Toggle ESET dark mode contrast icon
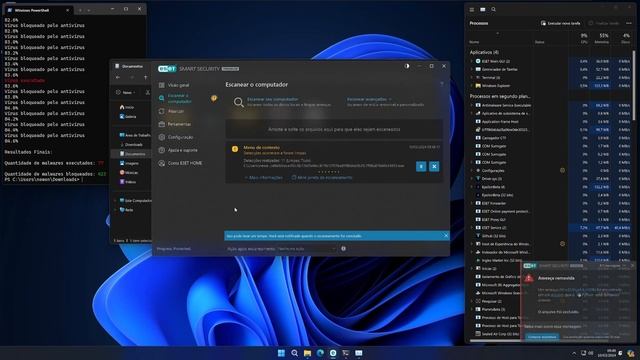640x360 pixels. pos(407,66)
